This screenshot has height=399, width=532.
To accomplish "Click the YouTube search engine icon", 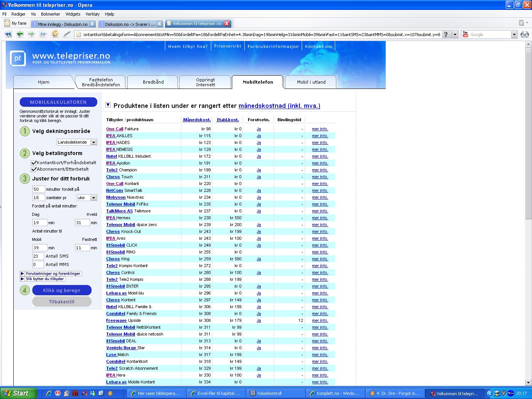I will click(465, 35).
